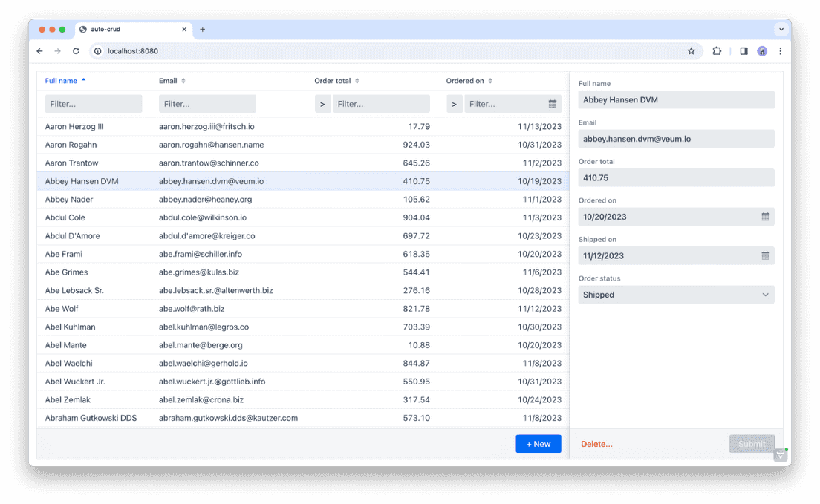Open Chrome's side panel icon

pyautogui.click(x=743, y=50)
